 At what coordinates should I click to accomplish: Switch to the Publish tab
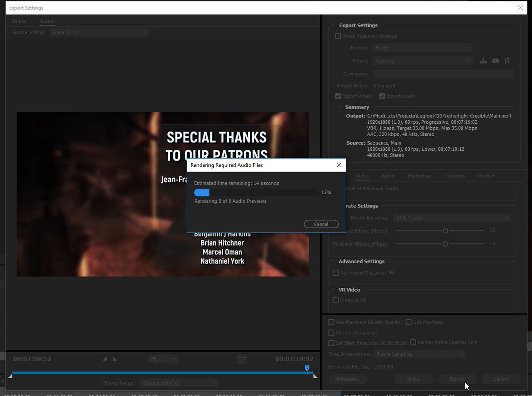coord(486,176)
